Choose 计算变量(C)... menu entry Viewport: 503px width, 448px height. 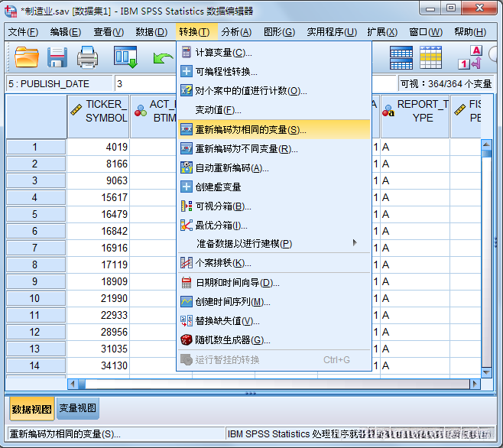(x=274, y=52)
